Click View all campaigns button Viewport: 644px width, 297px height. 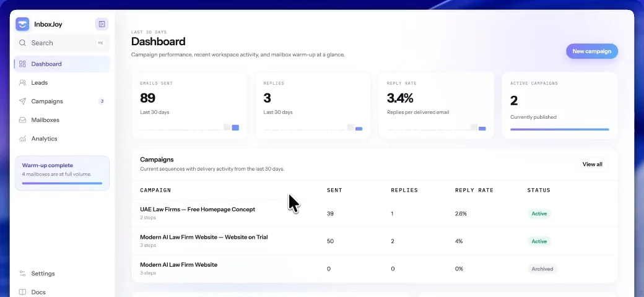(592, 164)
